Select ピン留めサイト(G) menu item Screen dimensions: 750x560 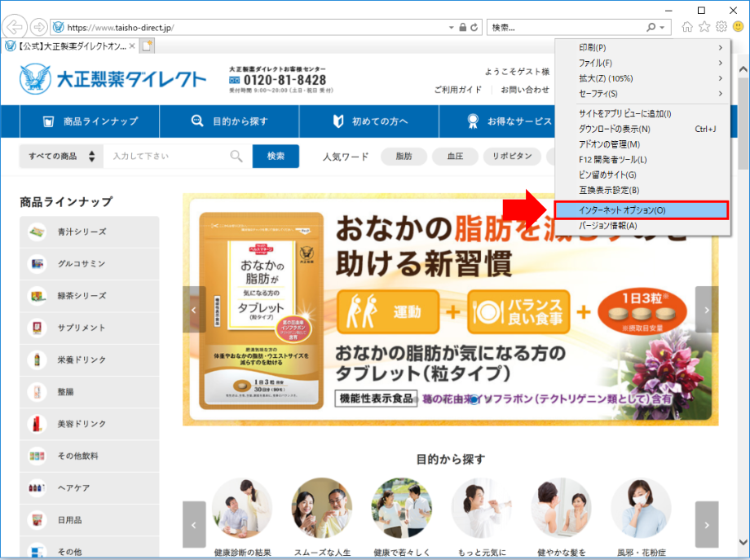click(x=642, y=175)
